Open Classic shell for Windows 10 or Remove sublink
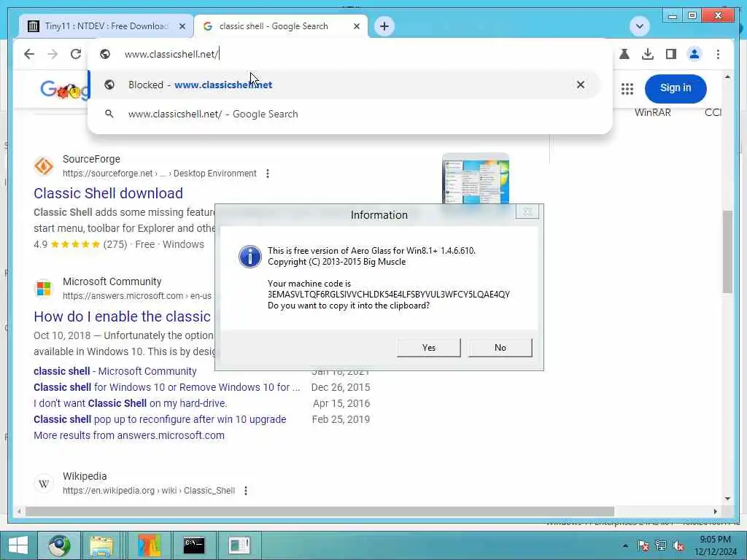 [167, 387]
